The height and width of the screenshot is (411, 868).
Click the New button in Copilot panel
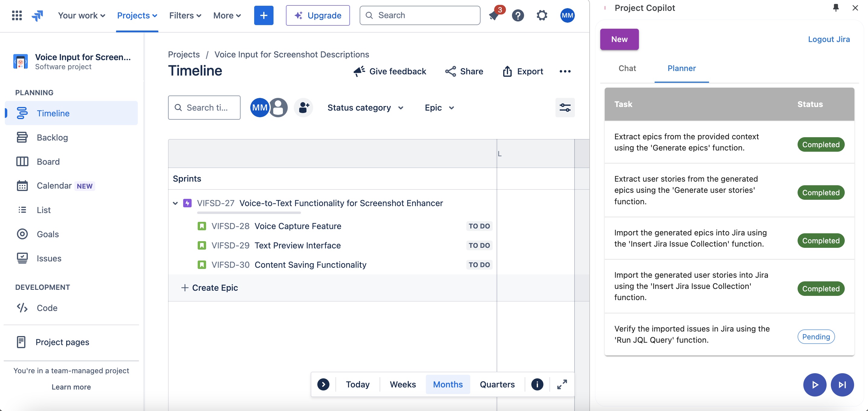tap(619, 39)
